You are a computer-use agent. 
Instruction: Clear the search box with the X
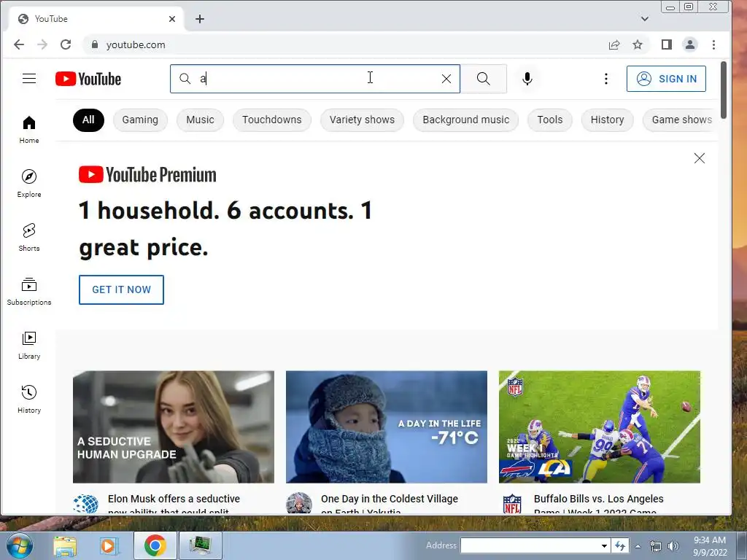tap(446, 79)
